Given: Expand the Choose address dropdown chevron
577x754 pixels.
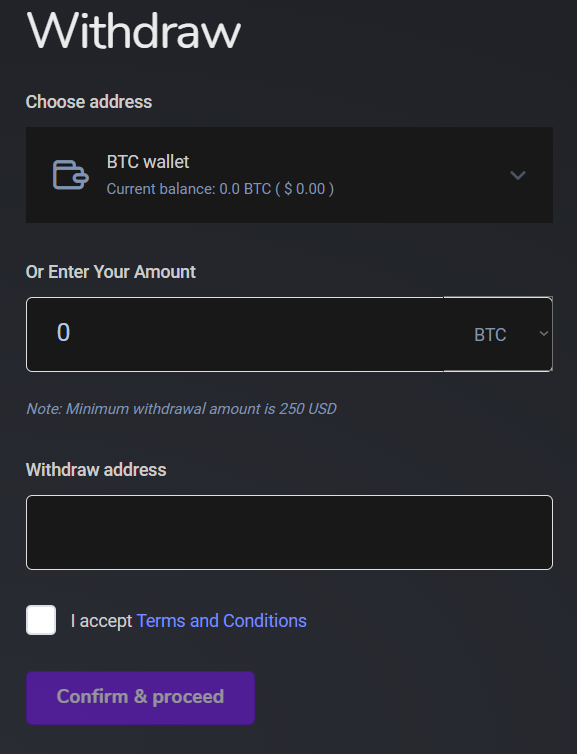Looking at the screenshot, I should [x=517, y=175].
